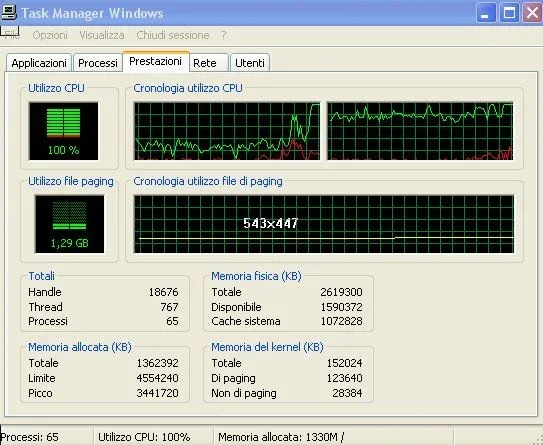Image resolution: width=543 pixels, height=445 pixels.
Task: Click the paging file history graph
Action: (324, 224)
